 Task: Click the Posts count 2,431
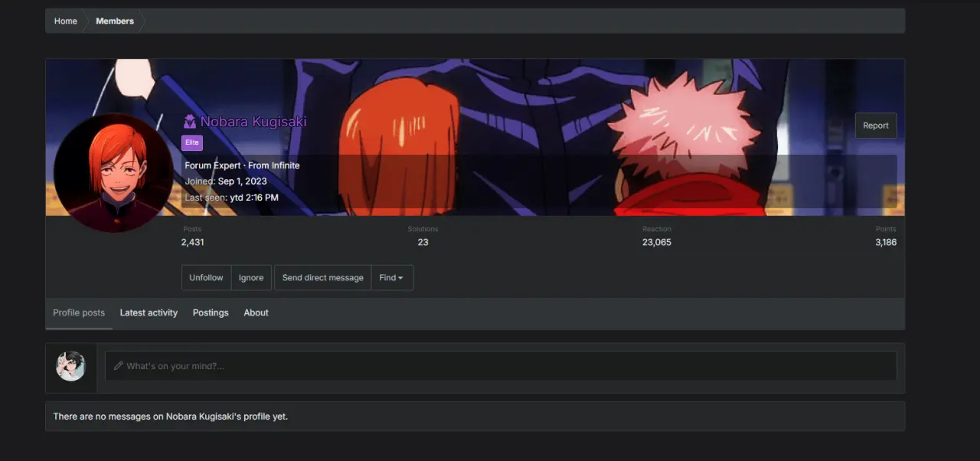pos(193,242)
